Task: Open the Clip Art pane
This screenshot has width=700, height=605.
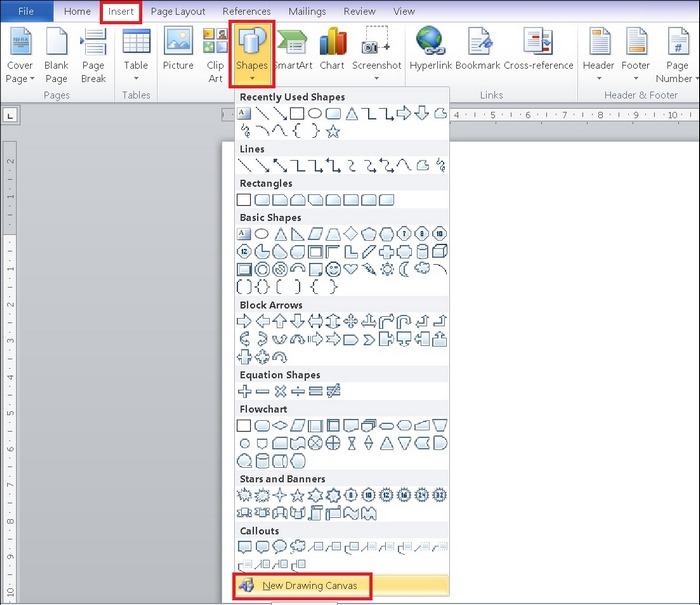Action: coord(215,55)
